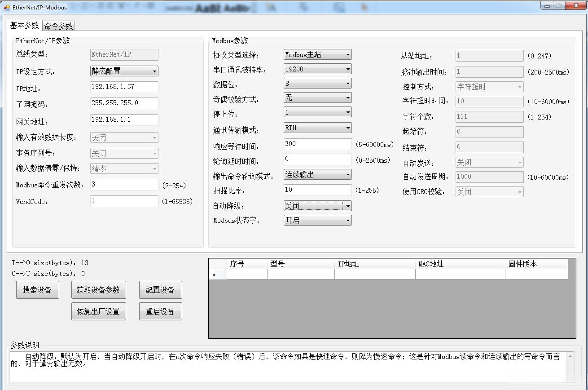Click the 恢复出厂设置 button
588x390 pixels.
pyautogui.click(x=98, y=312)
